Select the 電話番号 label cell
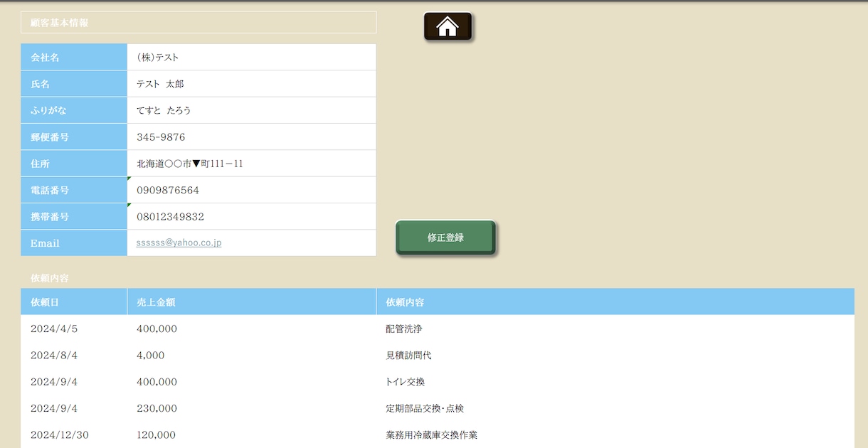 tap(74, 191)
